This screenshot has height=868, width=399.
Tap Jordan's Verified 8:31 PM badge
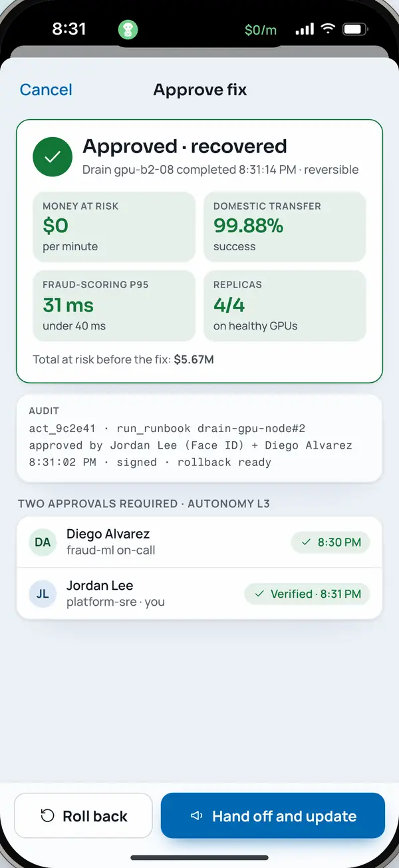coord(307,594)
